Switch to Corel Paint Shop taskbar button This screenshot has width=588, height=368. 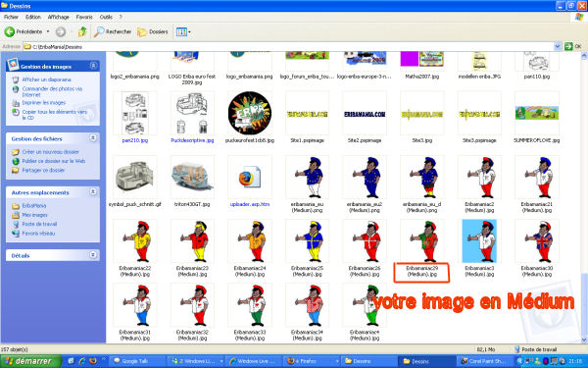point(485,361)
